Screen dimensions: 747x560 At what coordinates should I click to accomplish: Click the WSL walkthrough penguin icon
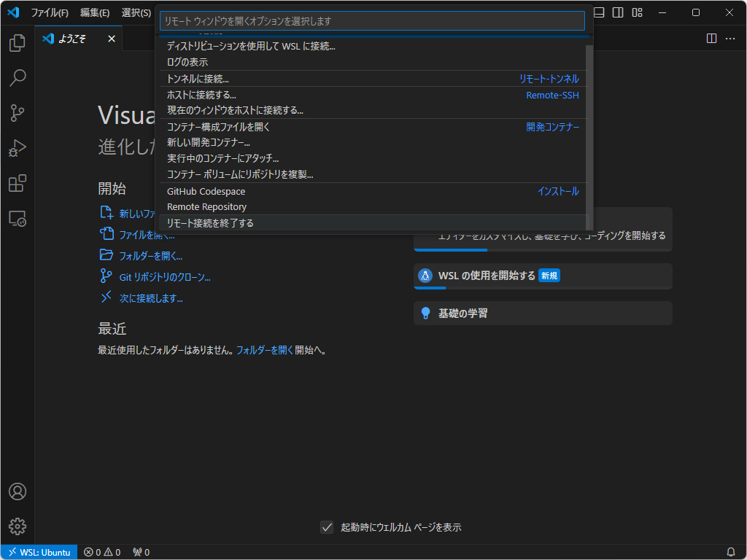pos(425,275)
